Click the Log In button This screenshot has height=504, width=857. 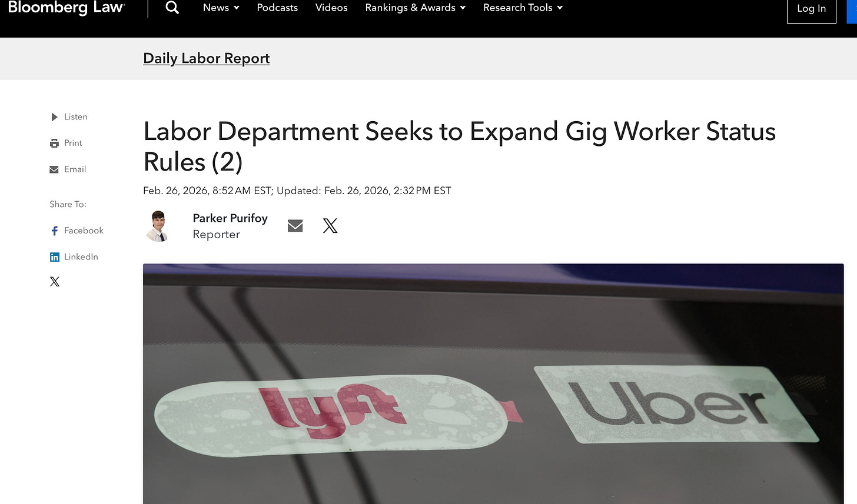point(811,8)
